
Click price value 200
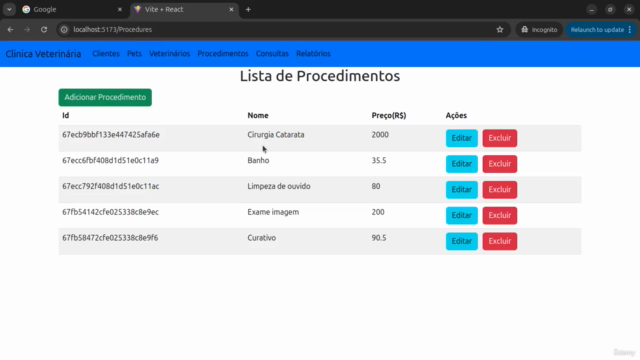coord(378,212)
